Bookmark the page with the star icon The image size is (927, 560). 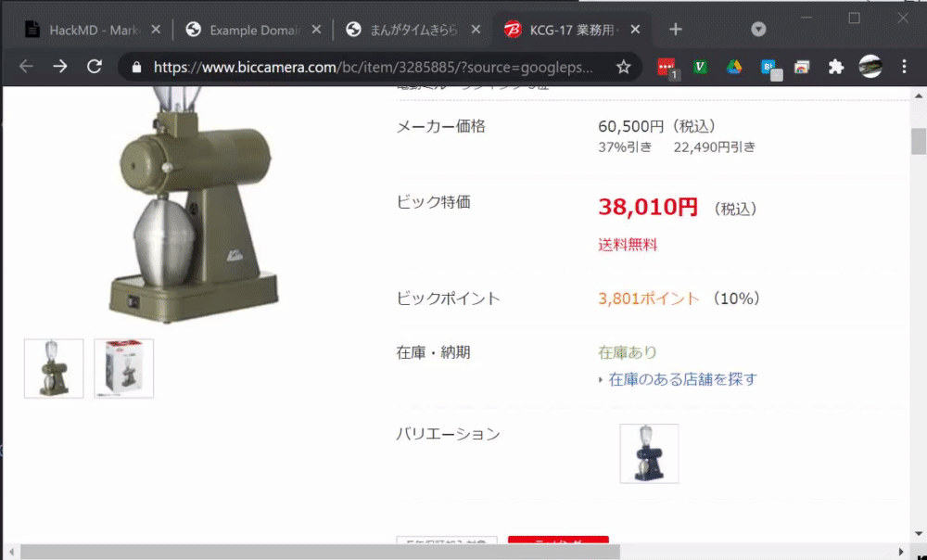(625, 67)
